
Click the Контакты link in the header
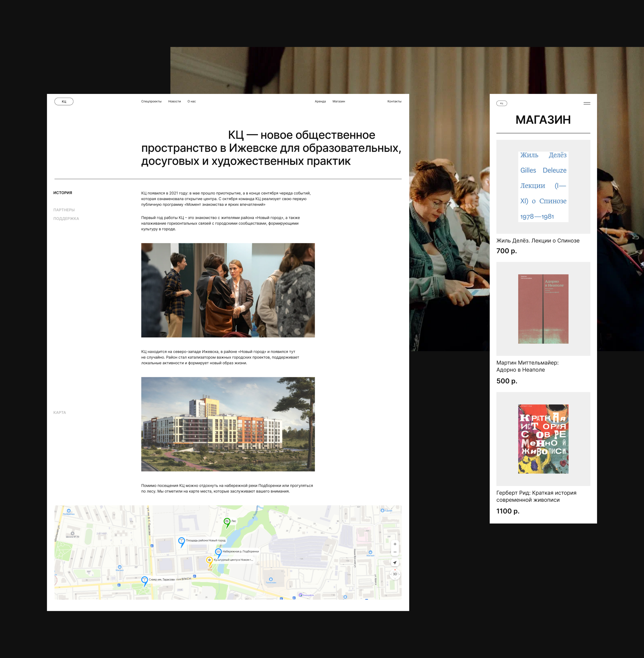(394, 101)
